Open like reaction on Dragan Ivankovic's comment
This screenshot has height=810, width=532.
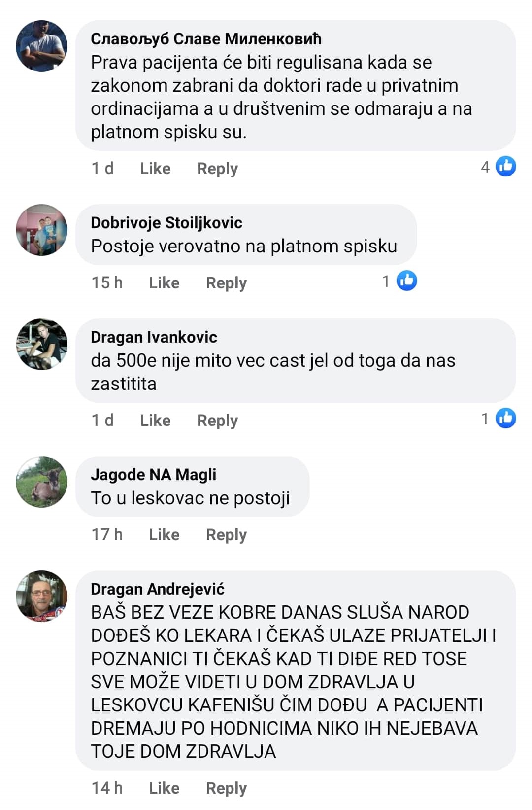point(499,419)
